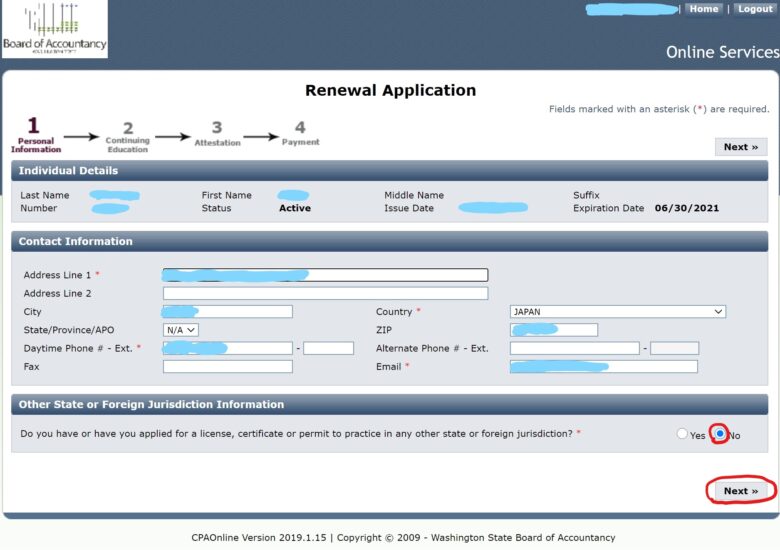Focus the Daytime Phone number field
Screen dimensions: 780x550
pyautogui.click(x=228, y=348)
